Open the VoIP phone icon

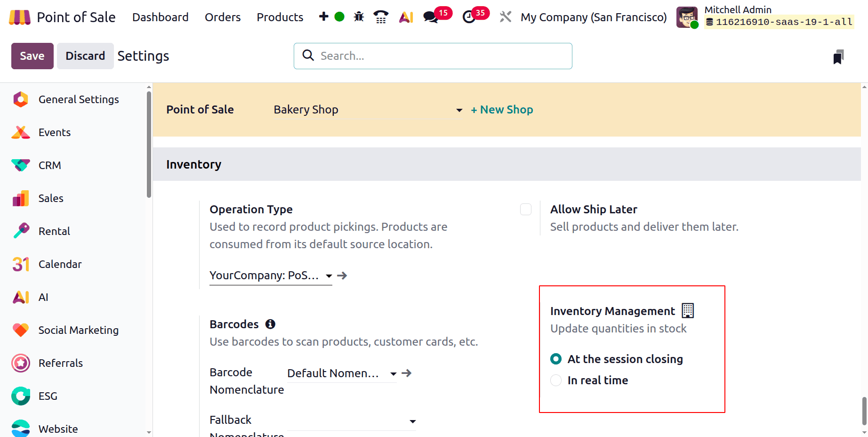[x=381, y=17]
